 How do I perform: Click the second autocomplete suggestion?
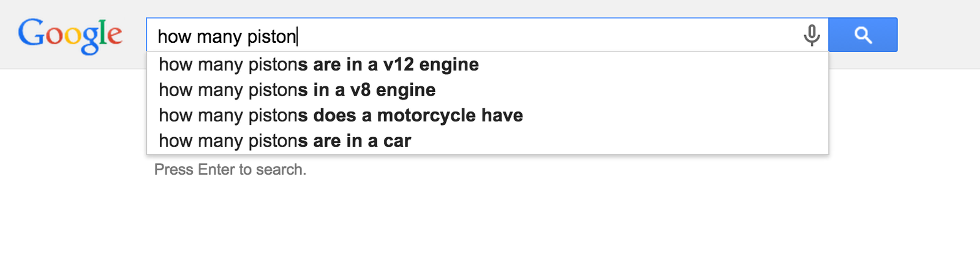click(x=297, y=90)
